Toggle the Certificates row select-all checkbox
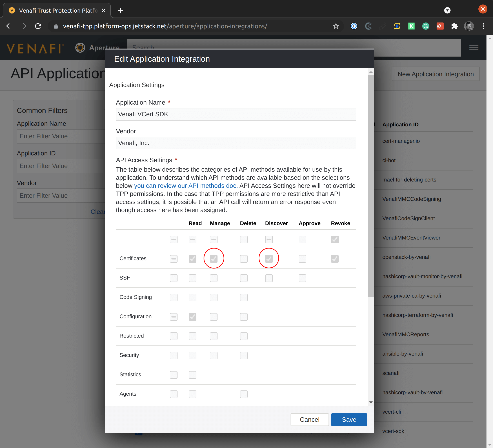The image size is (493, 448). point(174,258)
